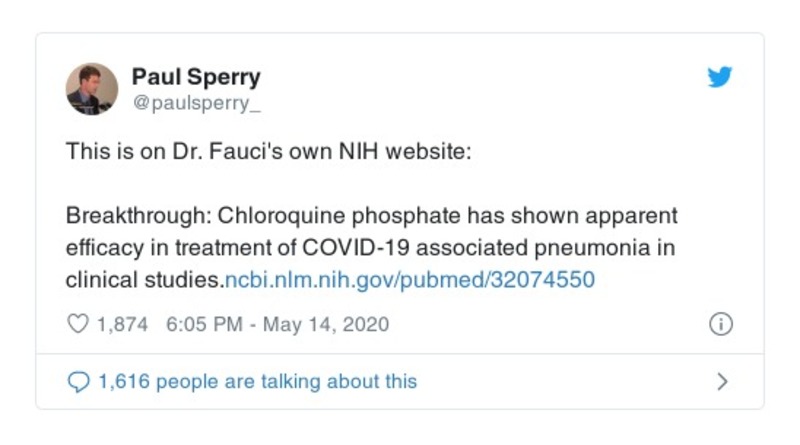Open the tweet info icon

pos(720,325)
